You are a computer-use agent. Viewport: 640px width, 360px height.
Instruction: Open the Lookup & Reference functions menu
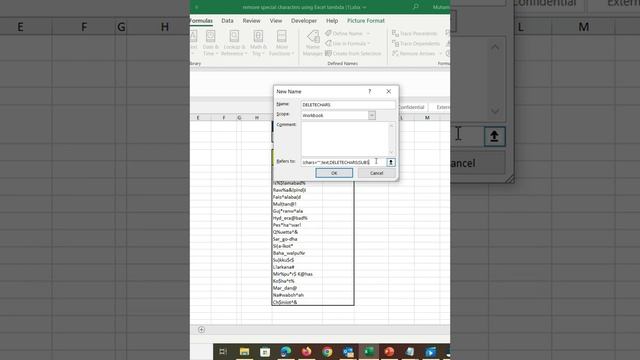pyautogui.click(x=234, y=43)
